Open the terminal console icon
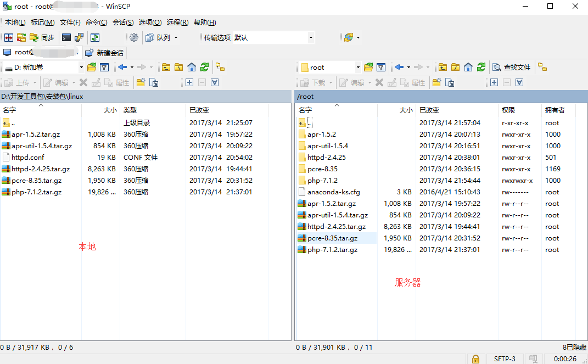 click(66, 37)
